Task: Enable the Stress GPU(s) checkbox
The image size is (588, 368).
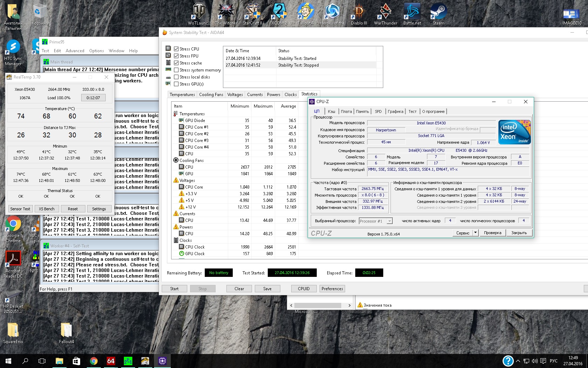Action: (x=176, y=84)
